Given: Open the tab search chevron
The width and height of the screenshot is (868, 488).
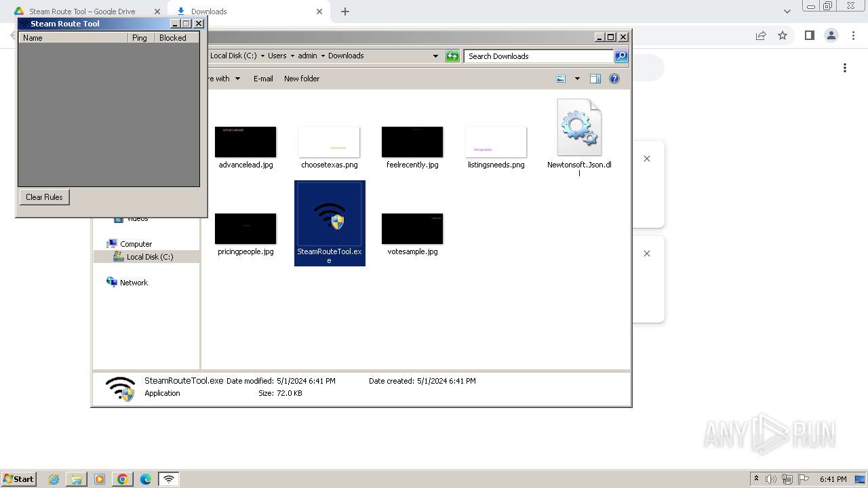Looking at the screenshot, I should coord(787,12).
